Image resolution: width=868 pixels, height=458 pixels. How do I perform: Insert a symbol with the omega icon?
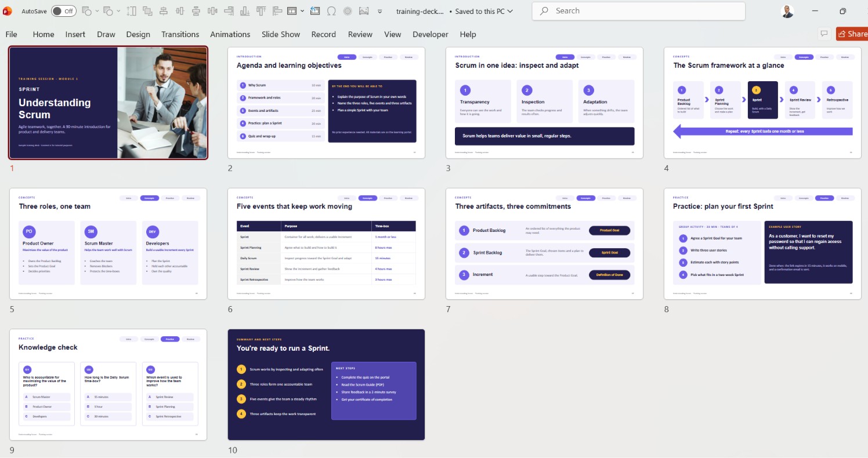tap(331, 11)
